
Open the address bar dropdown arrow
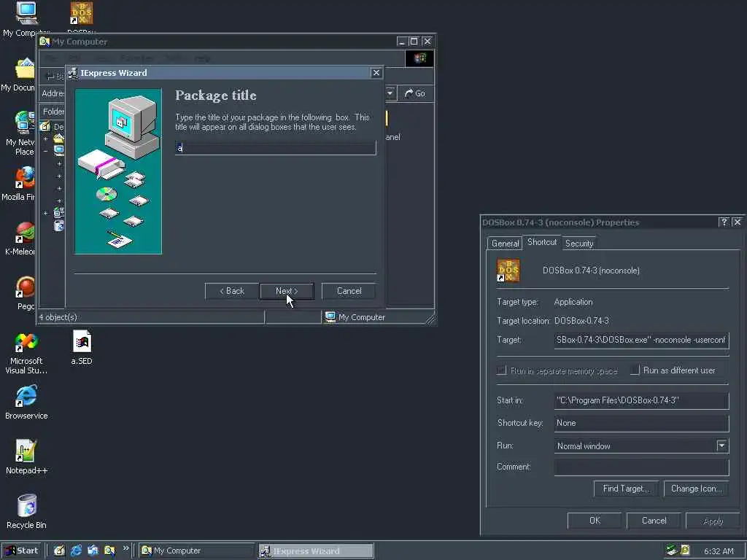pyautogui.click(x=390, y=93)
